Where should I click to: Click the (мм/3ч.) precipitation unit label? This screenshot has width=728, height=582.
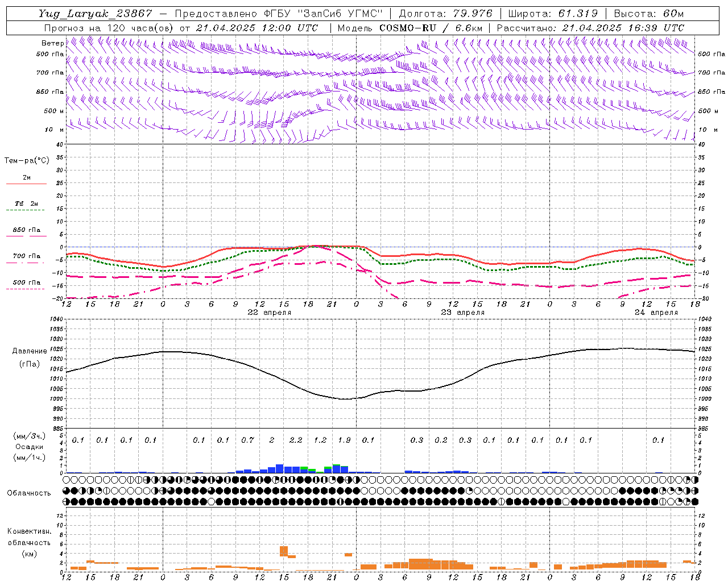click(x=30, y=436)
